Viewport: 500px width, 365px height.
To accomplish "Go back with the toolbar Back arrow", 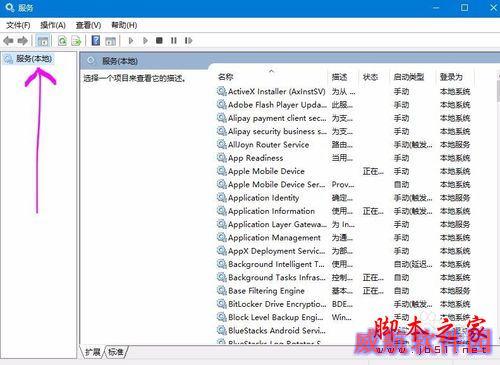I will pos(8,41).
